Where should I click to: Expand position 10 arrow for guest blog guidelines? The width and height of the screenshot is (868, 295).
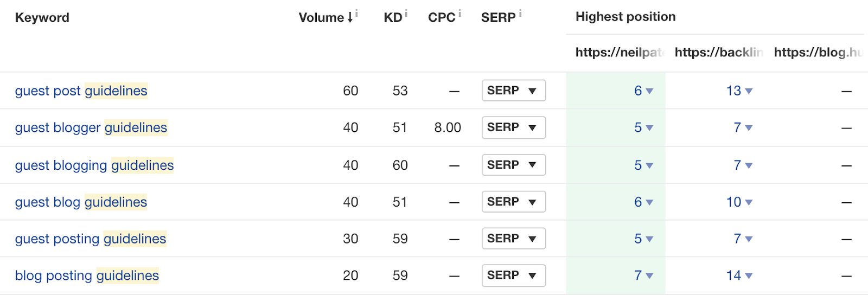point(749,202)
